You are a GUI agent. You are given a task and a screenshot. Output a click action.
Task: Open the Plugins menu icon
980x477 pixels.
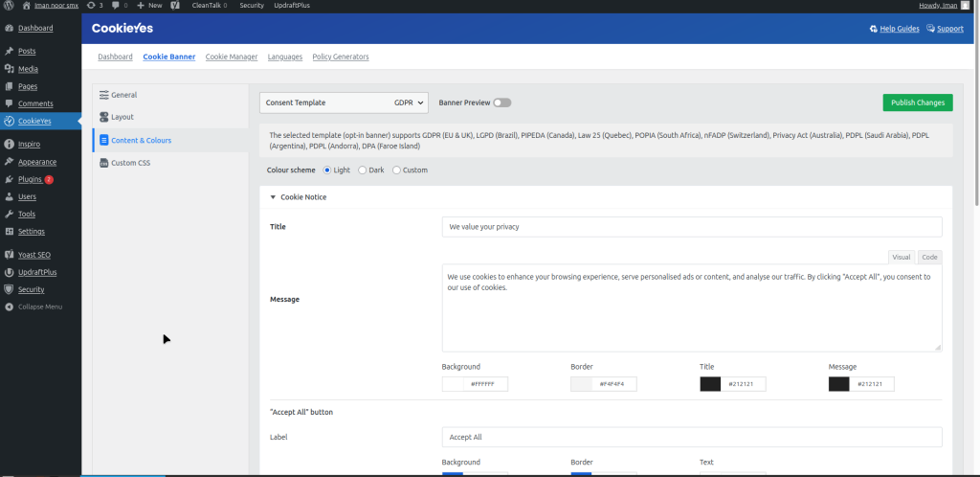10,179
